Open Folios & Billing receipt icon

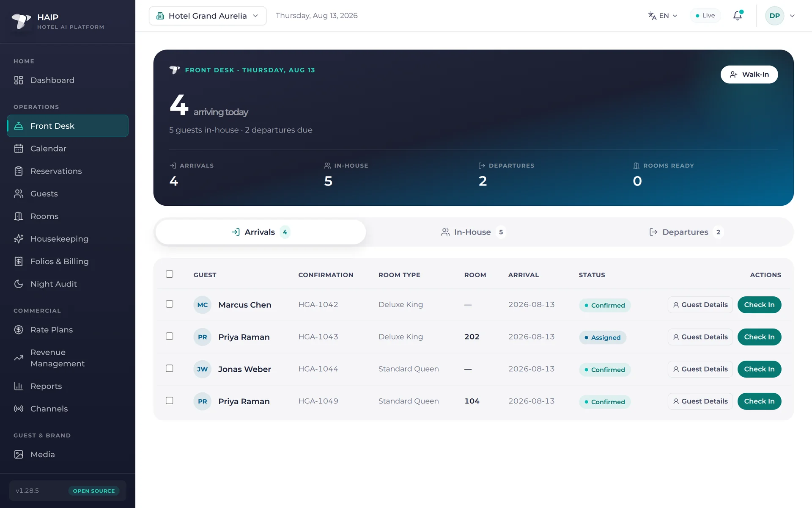click(x=19, y=262)
